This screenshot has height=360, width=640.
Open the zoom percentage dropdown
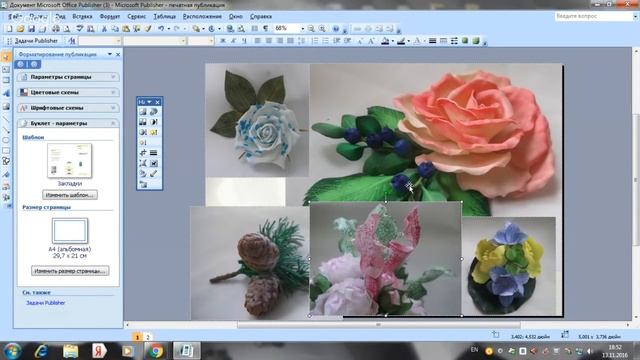pos(302,29)
